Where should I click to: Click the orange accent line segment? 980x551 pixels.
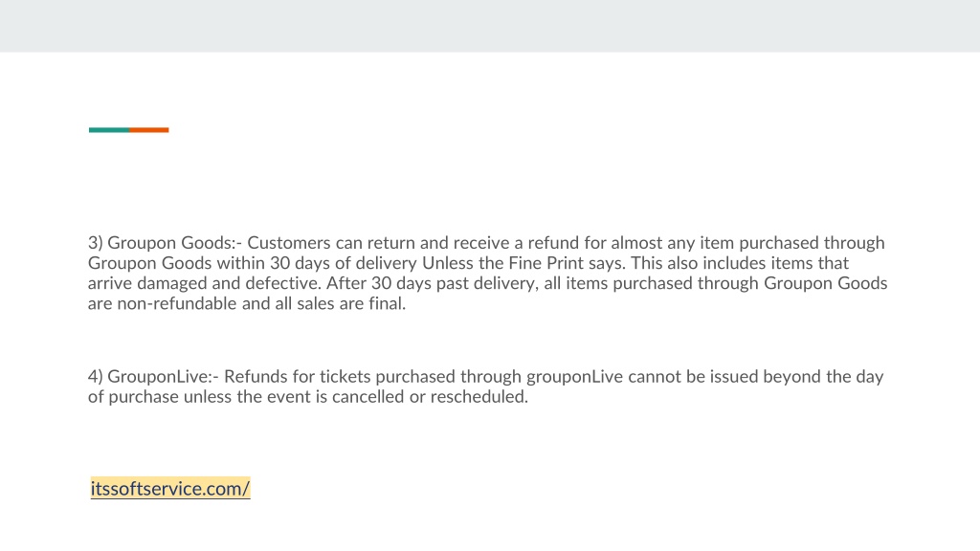pyautogui.click(x=148, y=130)
